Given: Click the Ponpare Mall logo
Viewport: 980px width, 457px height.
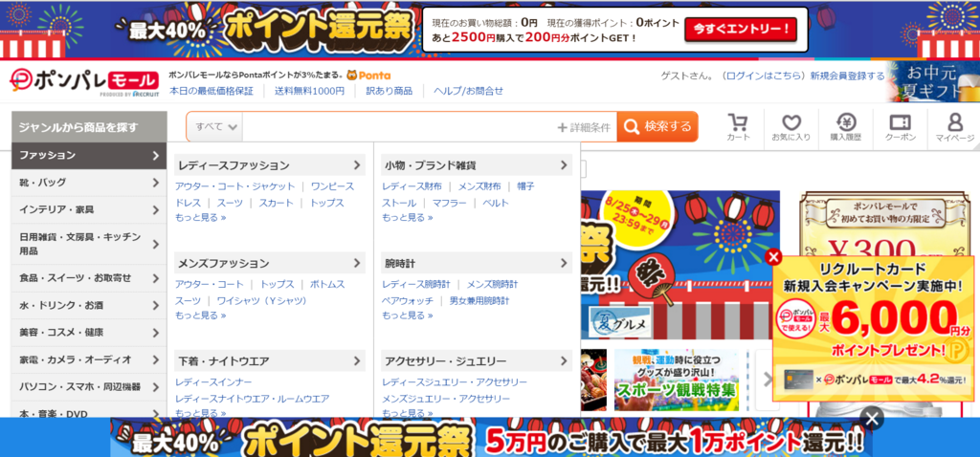Looking at the screenshot, I should [x=84, y=82].
